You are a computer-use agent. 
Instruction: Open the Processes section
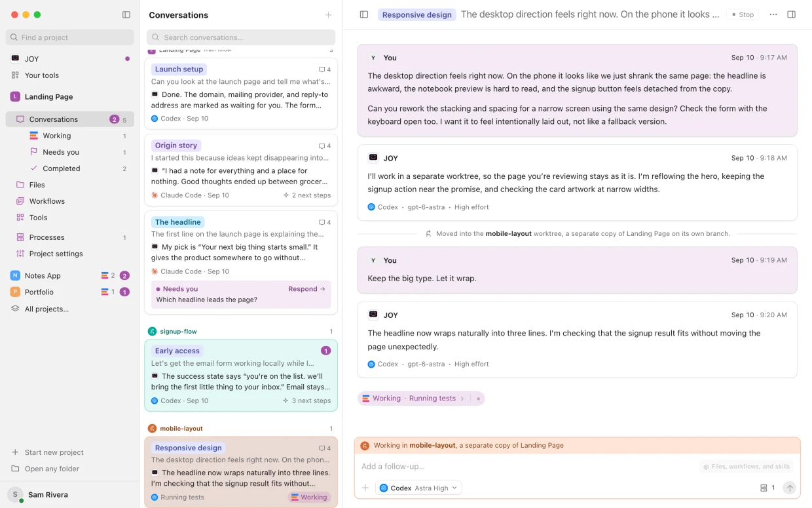(x=69, y=237)
